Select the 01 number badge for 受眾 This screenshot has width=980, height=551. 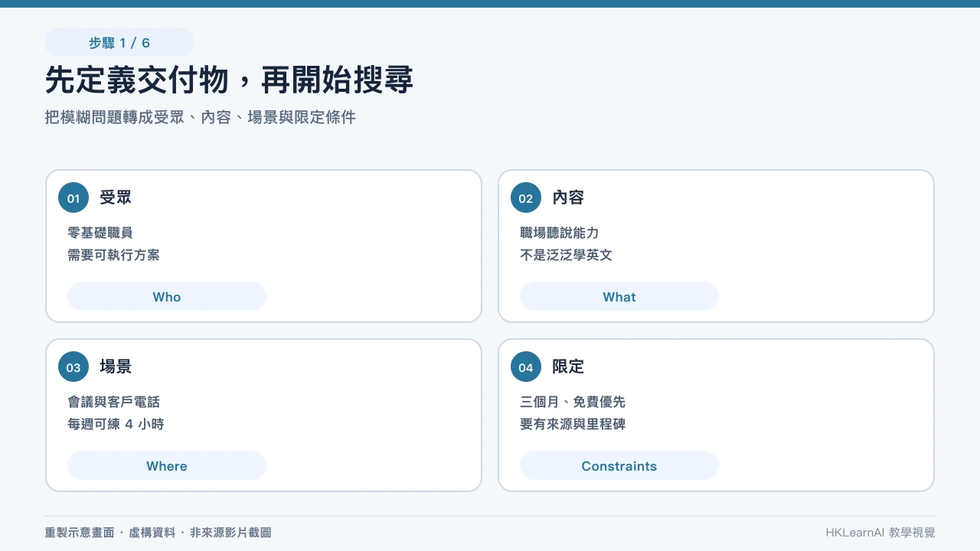point(73,198)
